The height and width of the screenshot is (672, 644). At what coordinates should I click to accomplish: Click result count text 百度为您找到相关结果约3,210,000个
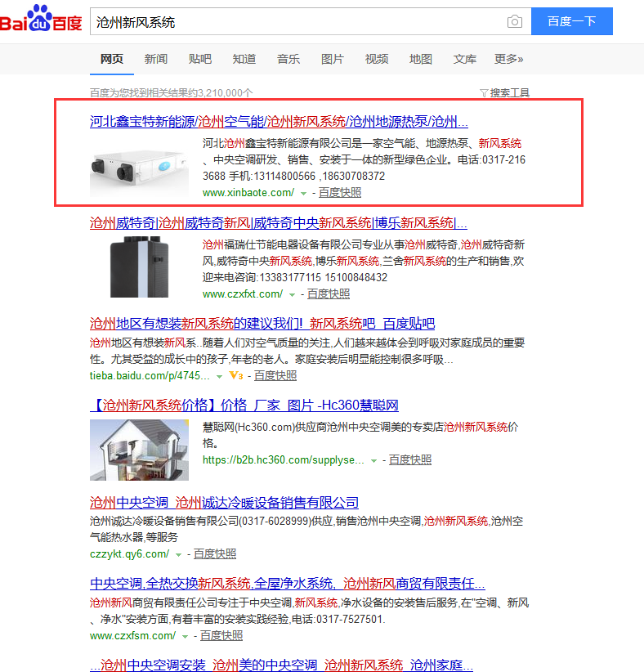point(172,93)
